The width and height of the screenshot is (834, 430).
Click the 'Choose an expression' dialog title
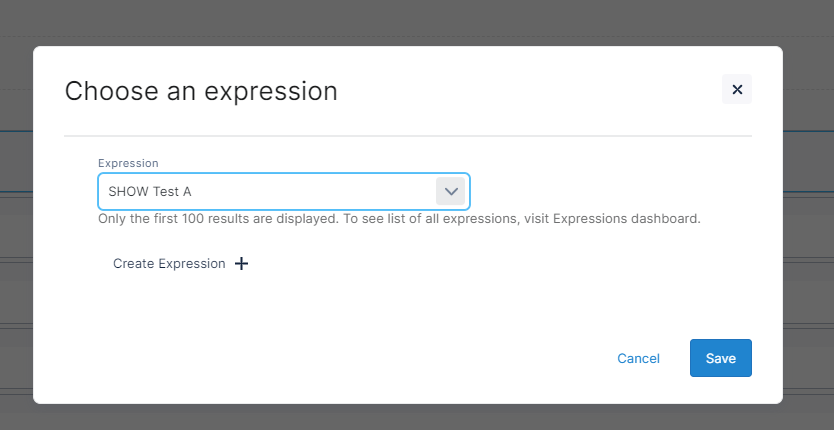tap(201, 92)
